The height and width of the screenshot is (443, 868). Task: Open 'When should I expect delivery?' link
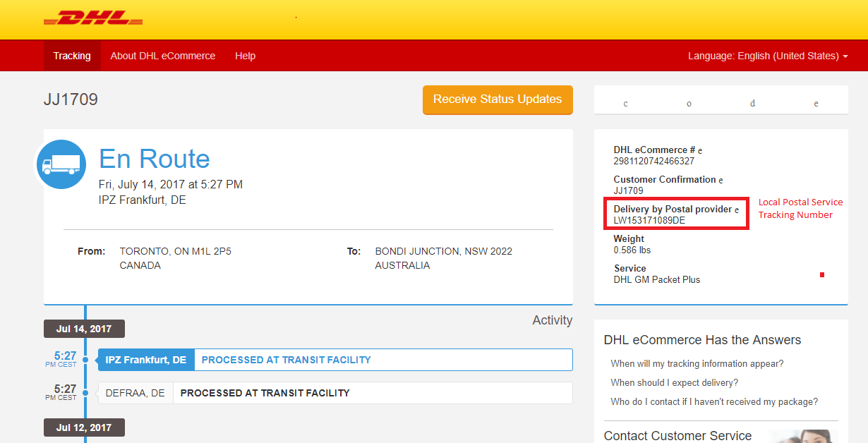(675, 382)
